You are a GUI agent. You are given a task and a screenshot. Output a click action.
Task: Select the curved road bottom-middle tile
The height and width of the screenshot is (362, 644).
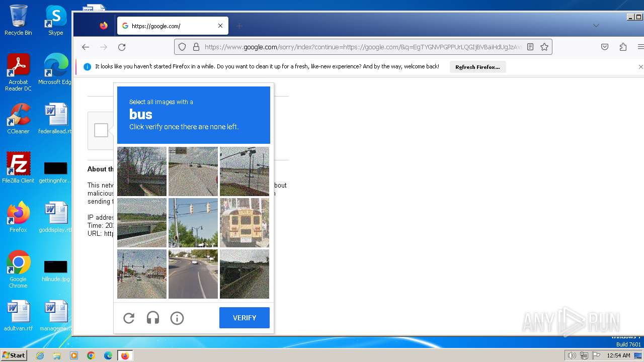tap(193, 274)
